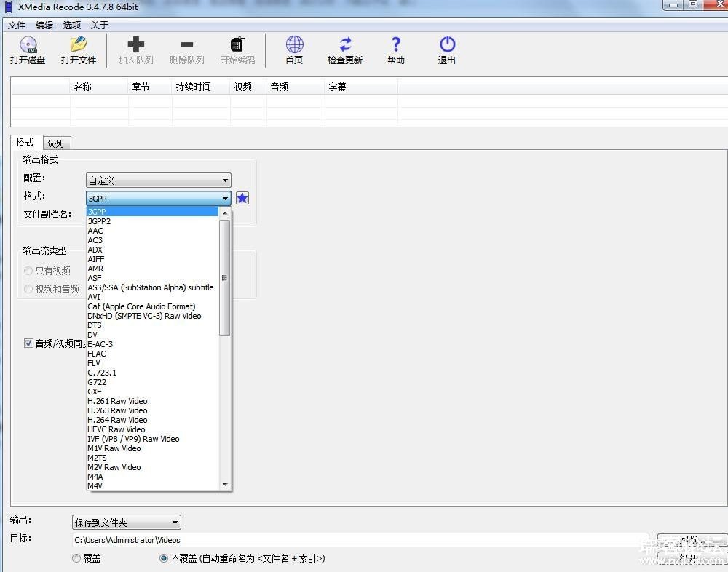Open the 编辑 (Edit) menu
The image size is (728, 572).
tap(44, 25)
